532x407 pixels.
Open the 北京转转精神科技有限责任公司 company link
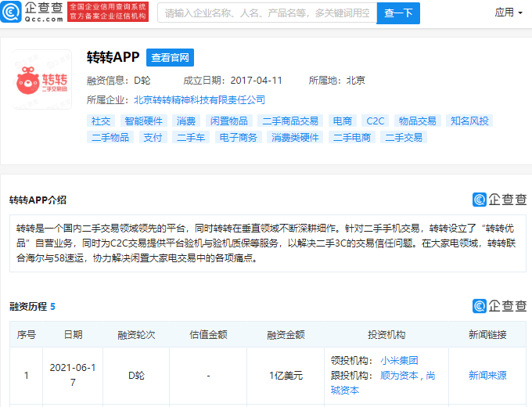(x=199, y=100)
